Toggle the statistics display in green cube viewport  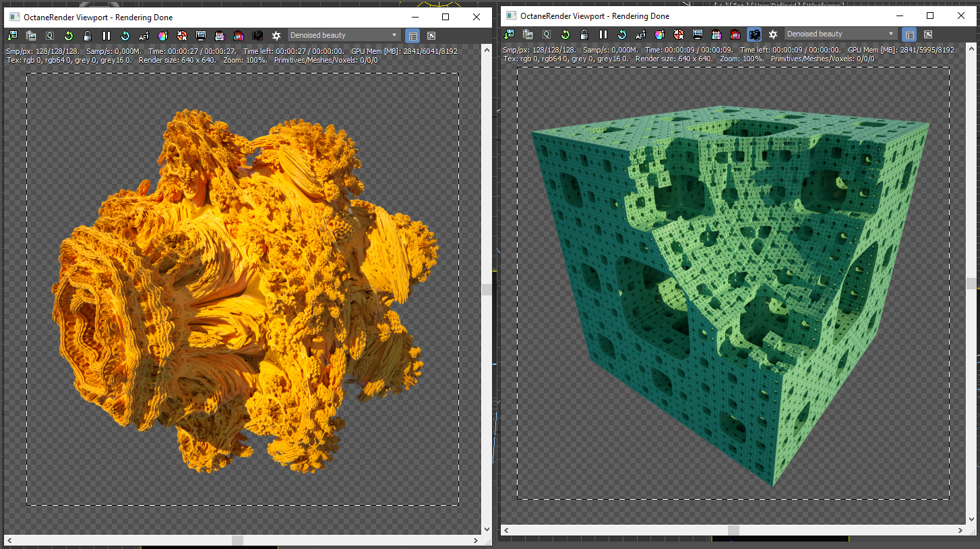coord(910,34)
